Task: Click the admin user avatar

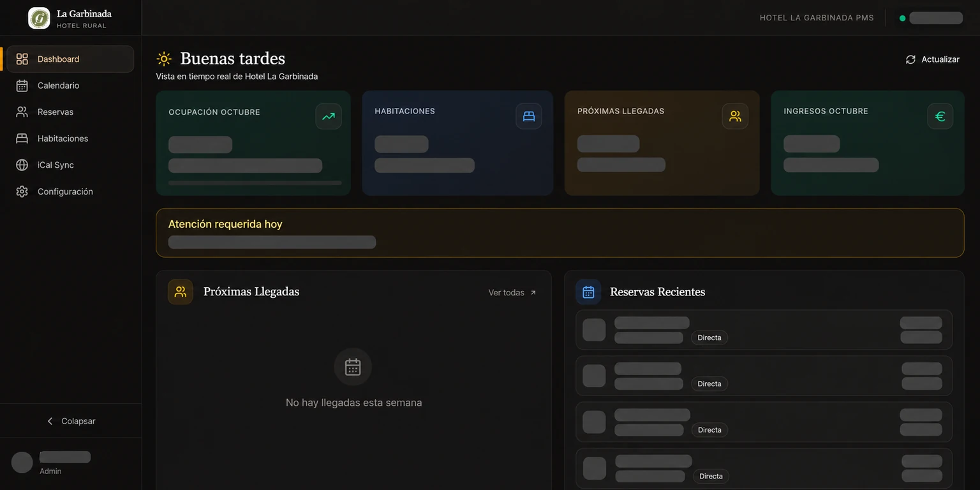Action: tap(22, 463)
